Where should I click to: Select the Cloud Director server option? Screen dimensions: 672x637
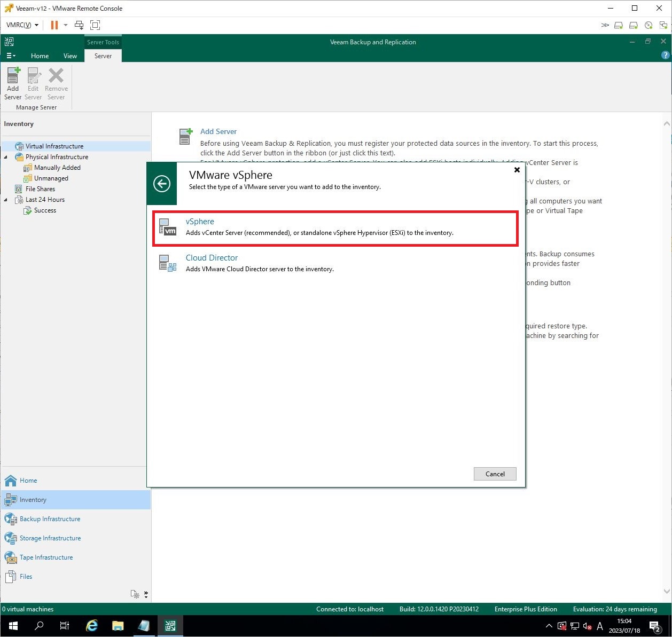[x=335, y=263]
